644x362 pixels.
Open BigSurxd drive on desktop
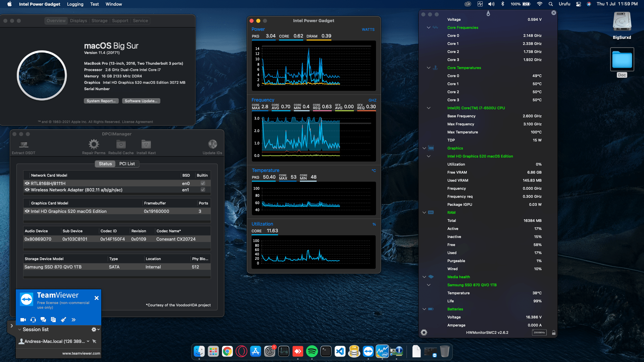point(622,26)
